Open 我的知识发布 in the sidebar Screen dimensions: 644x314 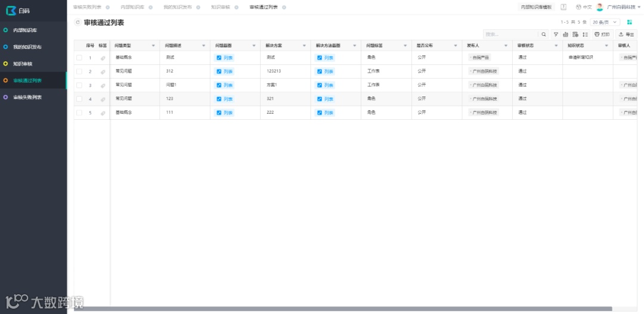tap(33, 47)
